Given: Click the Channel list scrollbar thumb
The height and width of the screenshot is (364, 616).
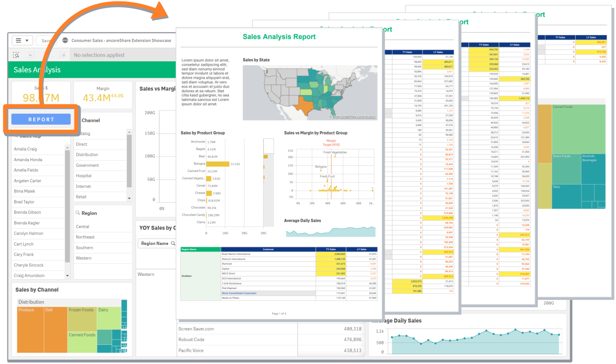Looking at the screenshot, I should [x=129, y=162].
